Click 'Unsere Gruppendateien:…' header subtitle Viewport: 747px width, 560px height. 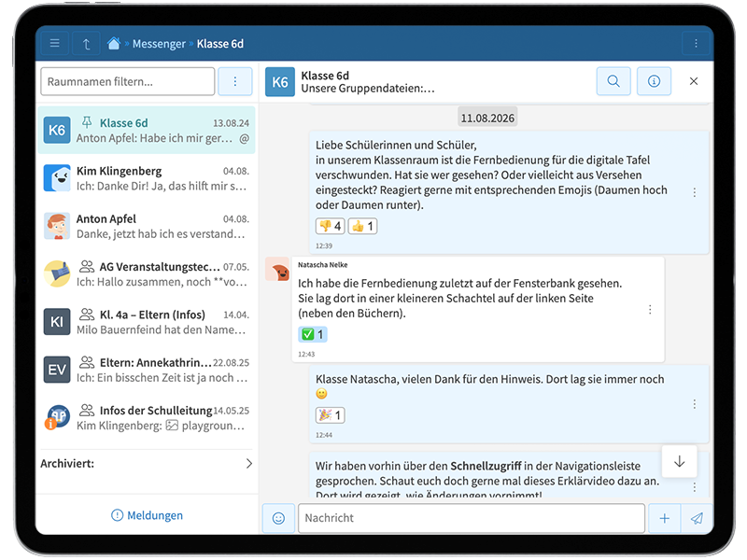click(367, 89)
